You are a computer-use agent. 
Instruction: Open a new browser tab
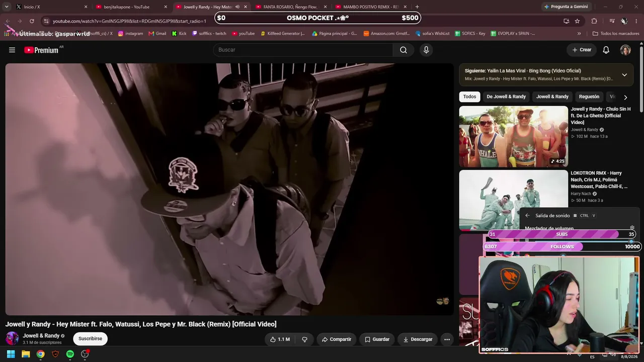click(x=417, y=7)
